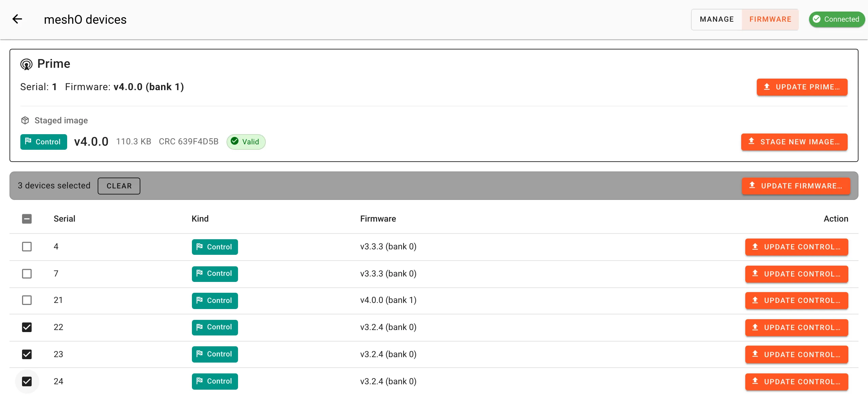Uncheck the box for serial 22
868x410 pixels.
(27, 327)
